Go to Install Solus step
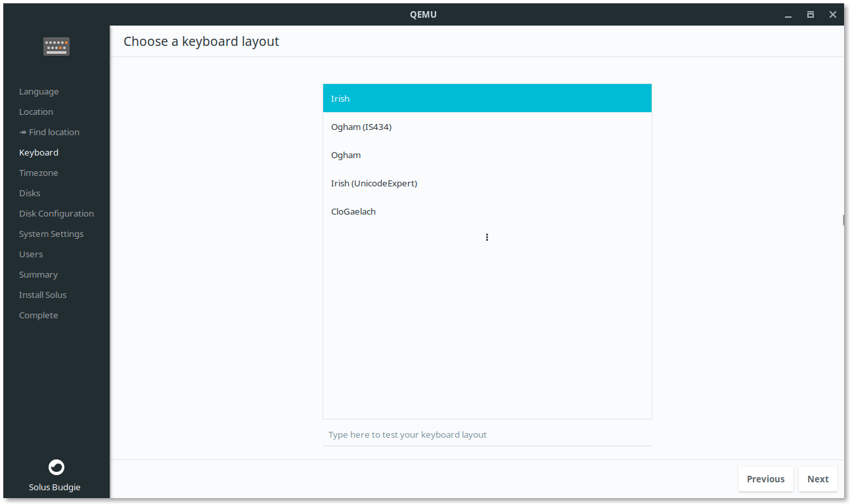This screenshot has height=504, width=850. [43, 295]
